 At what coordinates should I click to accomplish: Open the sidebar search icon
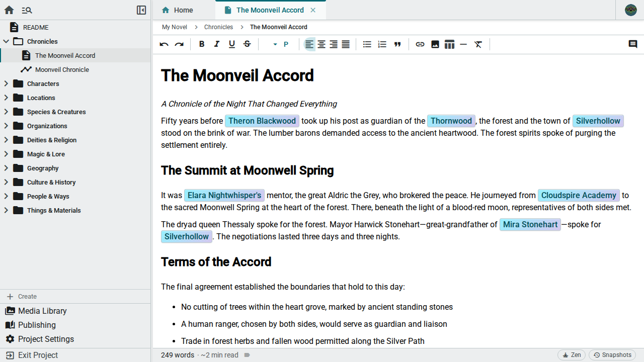pyautogui.click(x=27, y=10)
